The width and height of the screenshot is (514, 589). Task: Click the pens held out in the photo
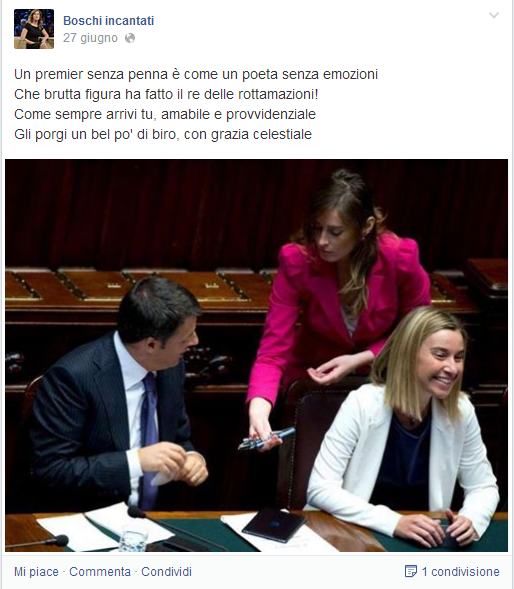267,439
